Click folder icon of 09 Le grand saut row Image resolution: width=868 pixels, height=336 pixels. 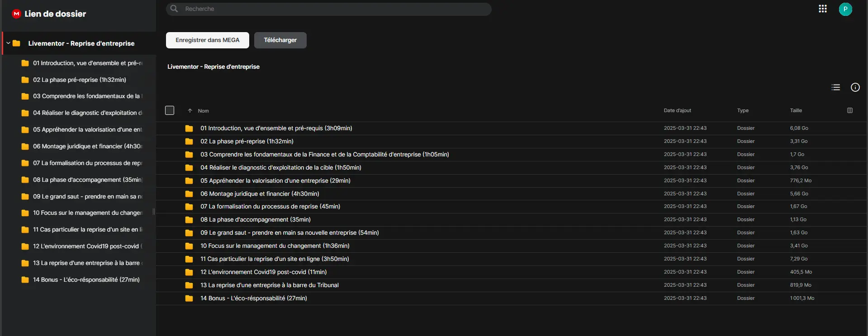click(x=189, y=233)
